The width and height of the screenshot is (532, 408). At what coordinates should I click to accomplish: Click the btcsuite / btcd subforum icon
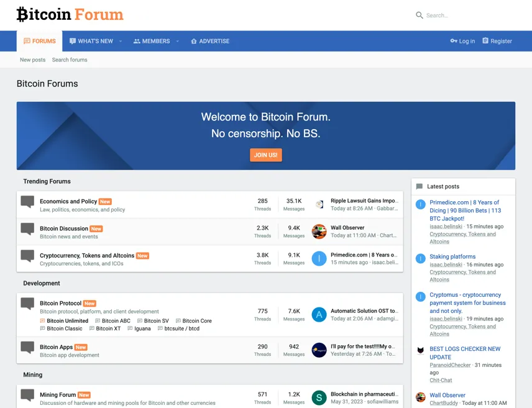pyautogui.click(x=160, y=329)
